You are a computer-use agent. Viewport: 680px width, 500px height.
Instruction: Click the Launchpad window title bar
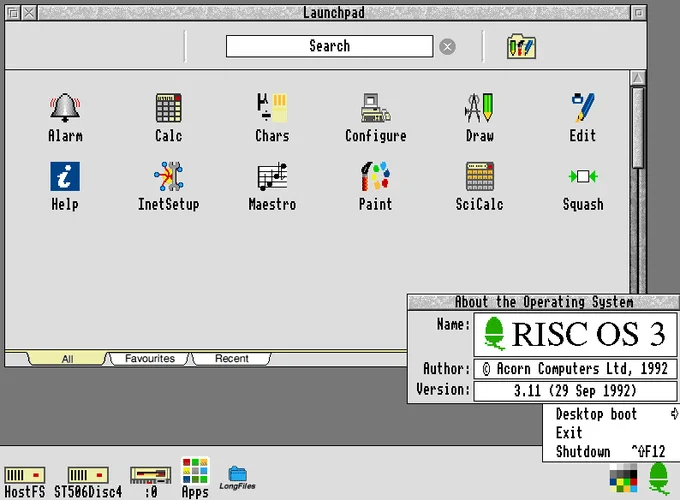pyautogui.click(x=333, y=13)
